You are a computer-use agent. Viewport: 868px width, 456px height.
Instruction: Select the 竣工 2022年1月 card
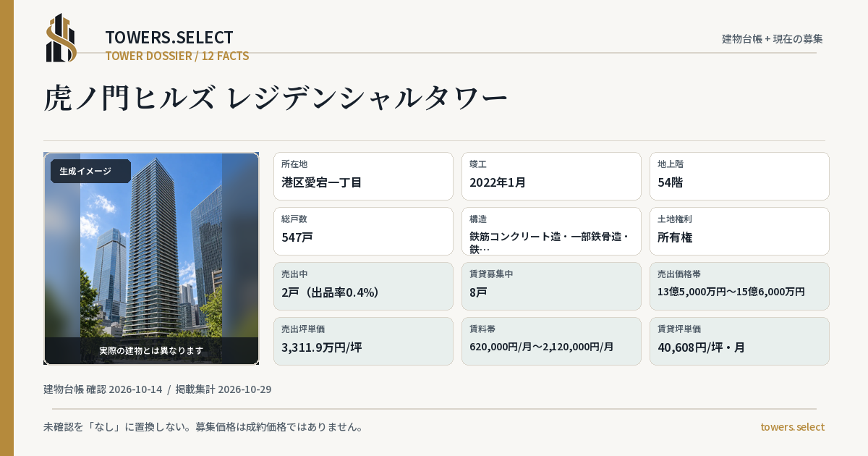pyautogui.click(x=551, y=177)
